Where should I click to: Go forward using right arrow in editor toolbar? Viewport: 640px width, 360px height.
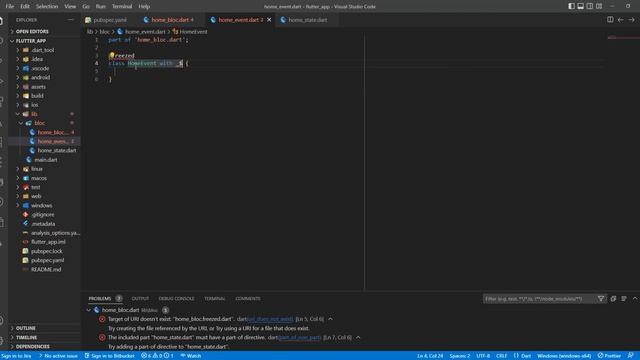(x=631, y=20)
